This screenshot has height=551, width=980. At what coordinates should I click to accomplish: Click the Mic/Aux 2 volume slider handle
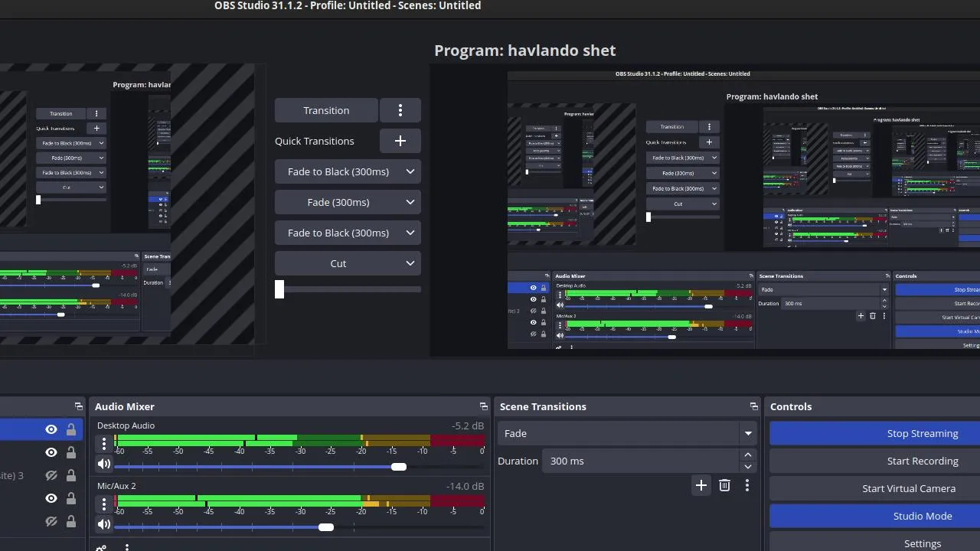click(326, 527)
